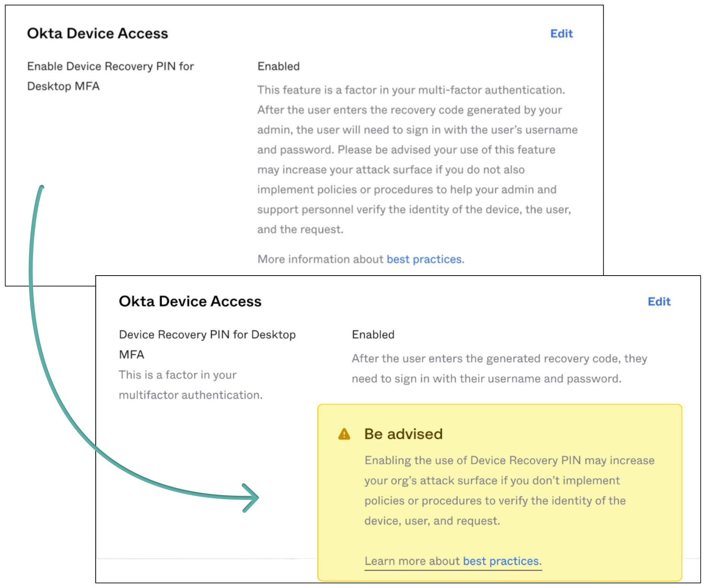705x588 pixels.
Task: Click upper panel 'Okta Device Access' title
Action: 98,33
